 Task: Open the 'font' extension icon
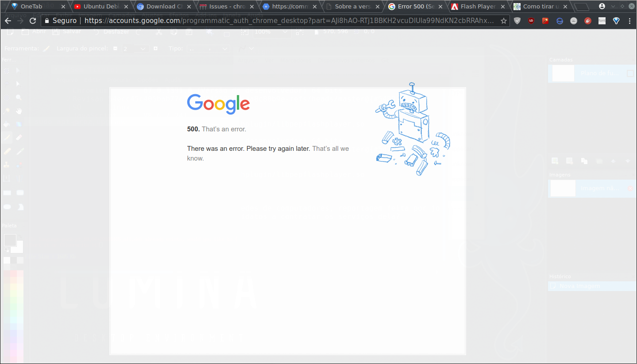point(602,21)
